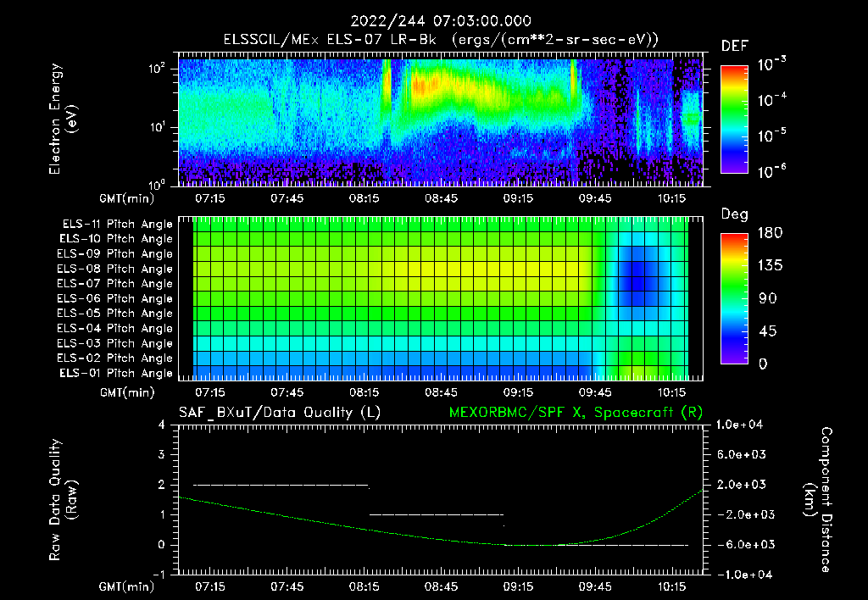This screenshot has width=868, height=600.
Task: Click the 90 degree scale value
Action: 768,298
